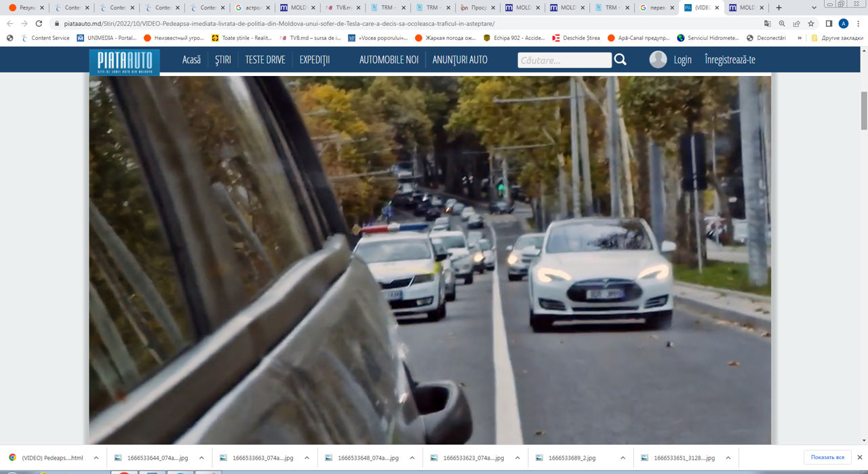Open the Acasă menu item
This screenshot has width=868, height=474.
point(192,60)
